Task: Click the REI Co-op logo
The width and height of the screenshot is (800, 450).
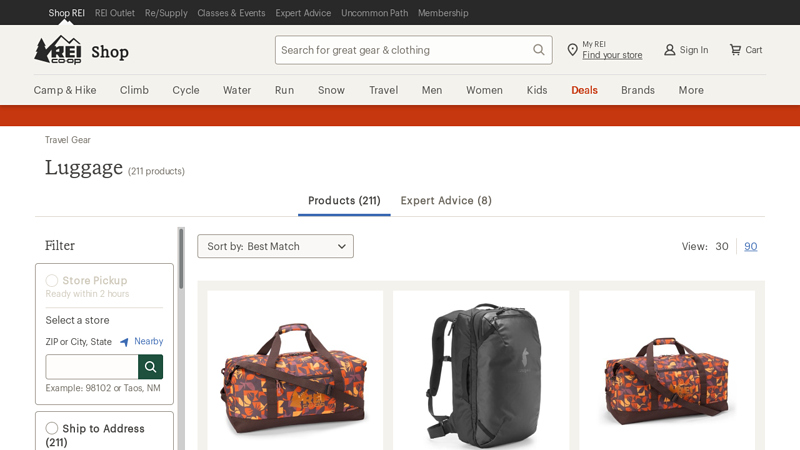Action: (58, 50)
